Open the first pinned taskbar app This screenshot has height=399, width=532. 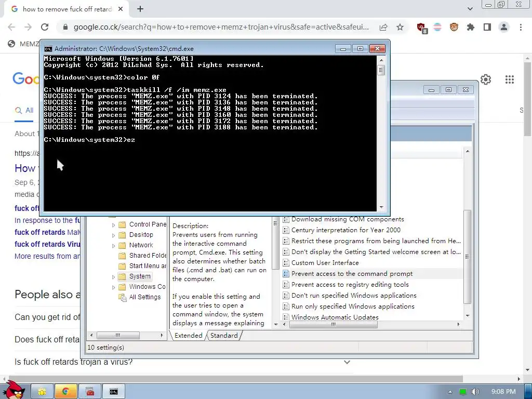(x=42, y=392)
